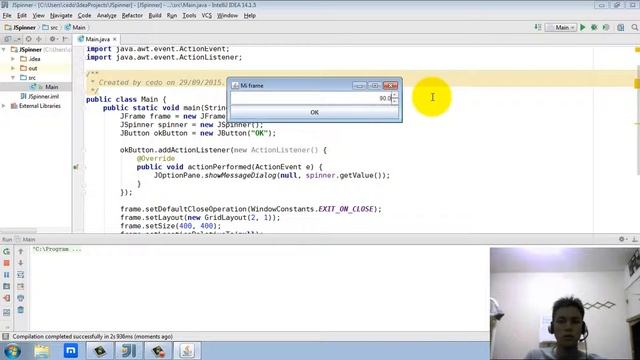The image size is (640, 360).
Task: Rerun Main in the Run panel
Action: pos(7,251)
